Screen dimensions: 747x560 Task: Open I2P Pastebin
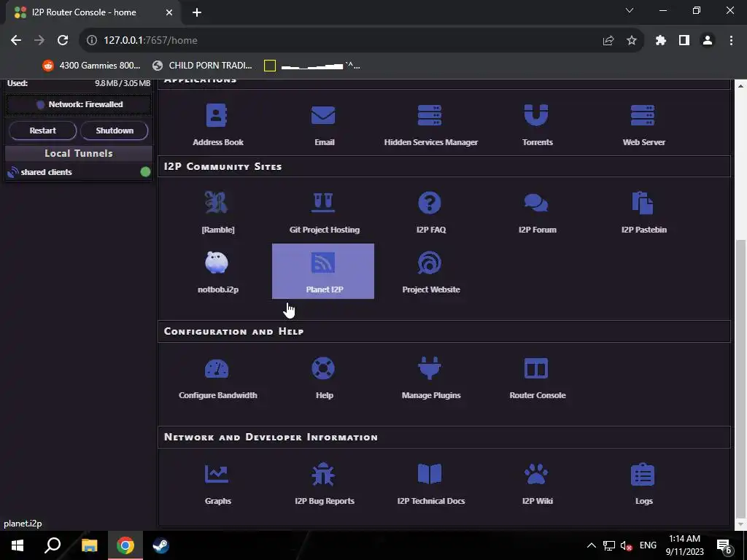point(643,212)
